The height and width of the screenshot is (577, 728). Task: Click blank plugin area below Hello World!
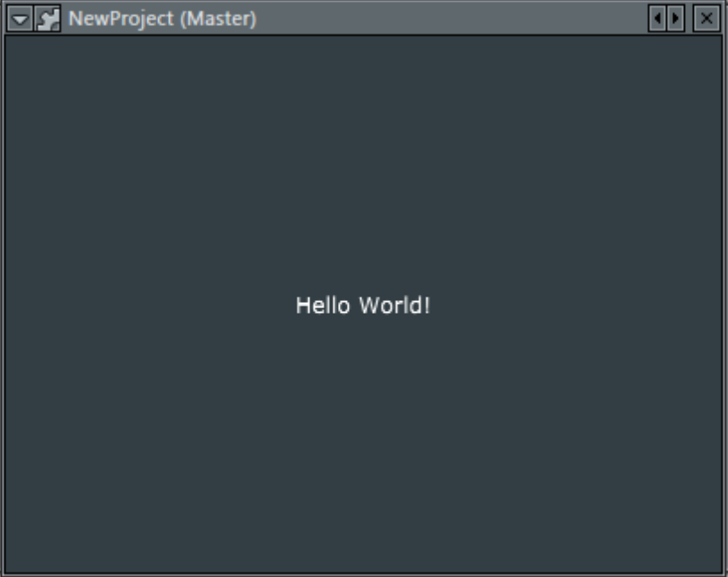[x=363, y=449]
